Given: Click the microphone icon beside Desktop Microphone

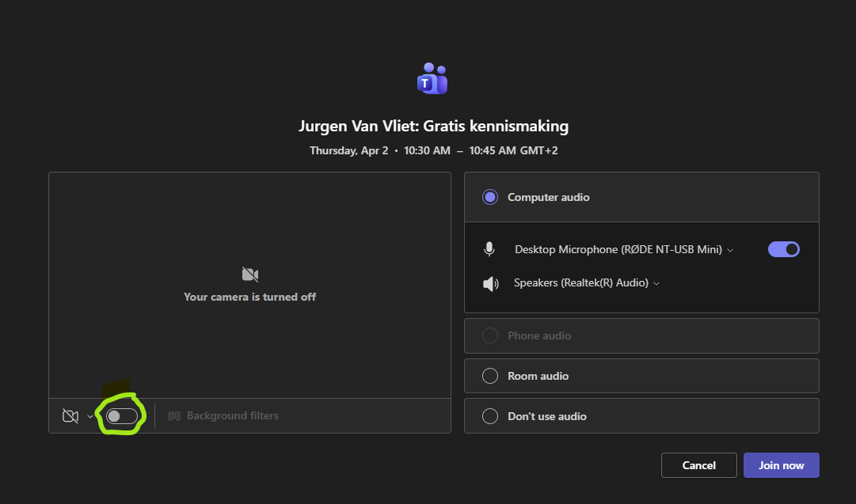Looking at the screenshot, I should tap(489, 249).
